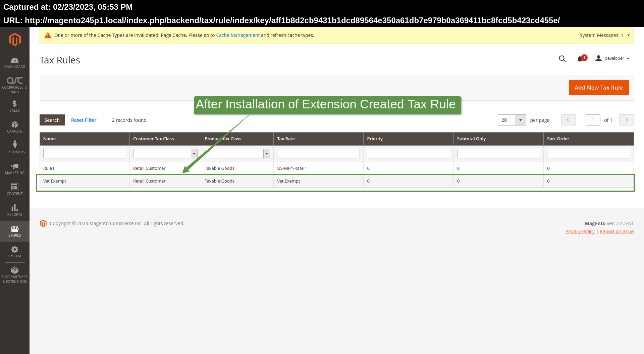Expand the Customer Tax Class filter dropdown
The width and height of the screenshot is (644, 354).
[194, 153]
